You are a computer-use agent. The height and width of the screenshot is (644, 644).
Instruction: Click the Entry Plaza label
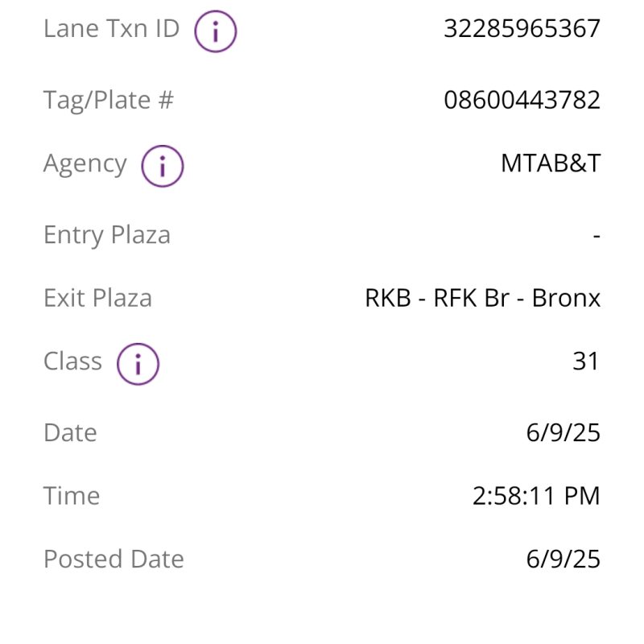click(x=107, y=235)
